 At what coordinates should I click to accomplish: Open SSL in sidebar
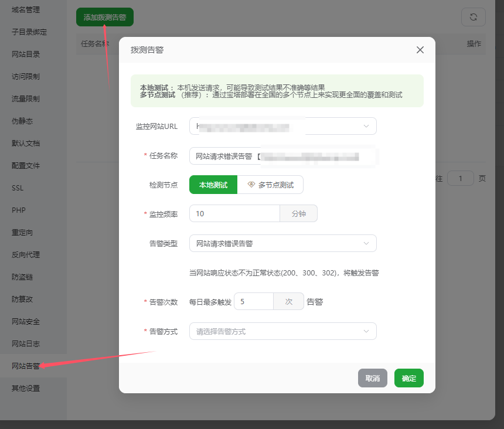tap(18, 188)
